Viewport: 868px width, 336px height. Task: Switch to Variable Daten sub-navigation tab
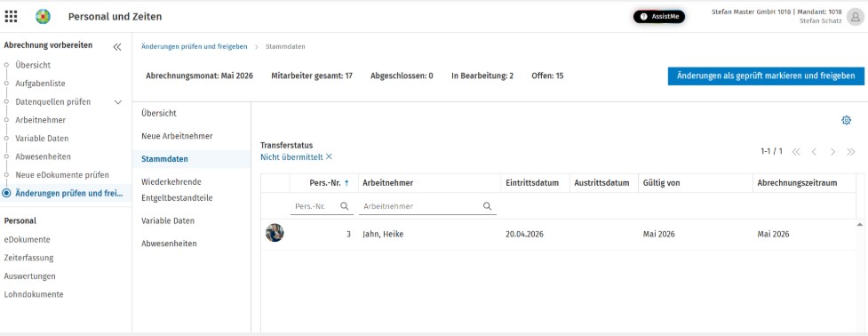(x=168, y=220)
